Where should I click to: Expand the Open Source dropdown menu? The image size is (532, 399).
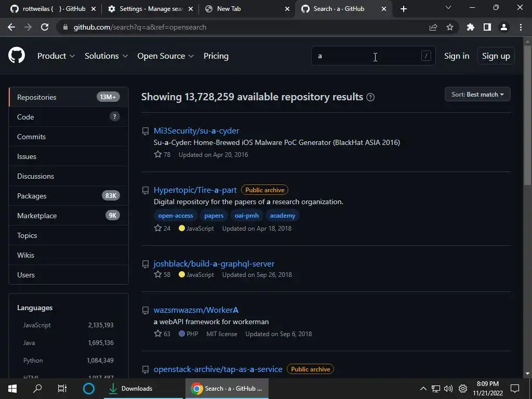click(x=166, y=56)
